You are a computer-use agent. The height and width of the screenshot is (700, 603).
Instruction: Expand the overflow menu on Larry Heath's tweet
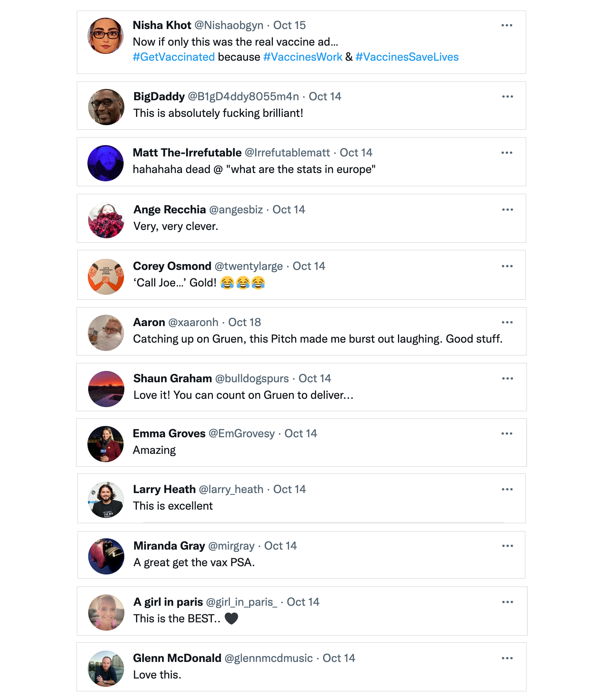(507, 489)
